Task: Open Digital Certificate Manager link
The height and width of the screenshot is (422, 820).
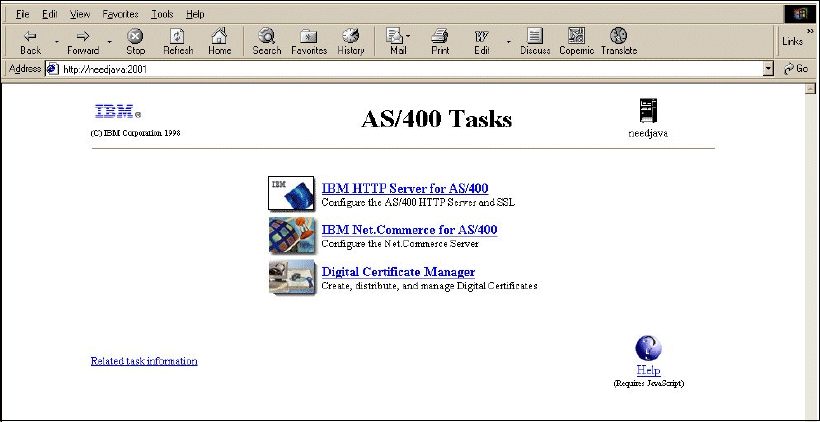Action: (398, 272)
